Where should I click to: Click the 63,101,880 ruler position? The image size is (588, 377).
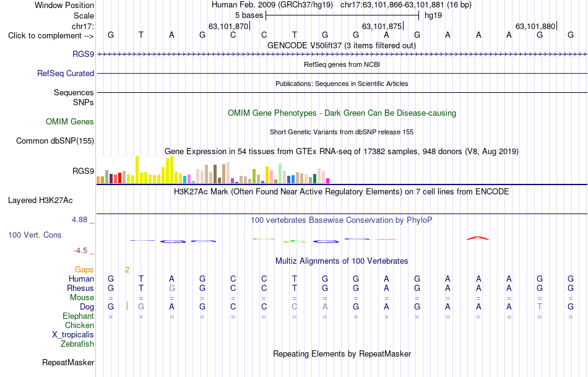click(535, 26)
